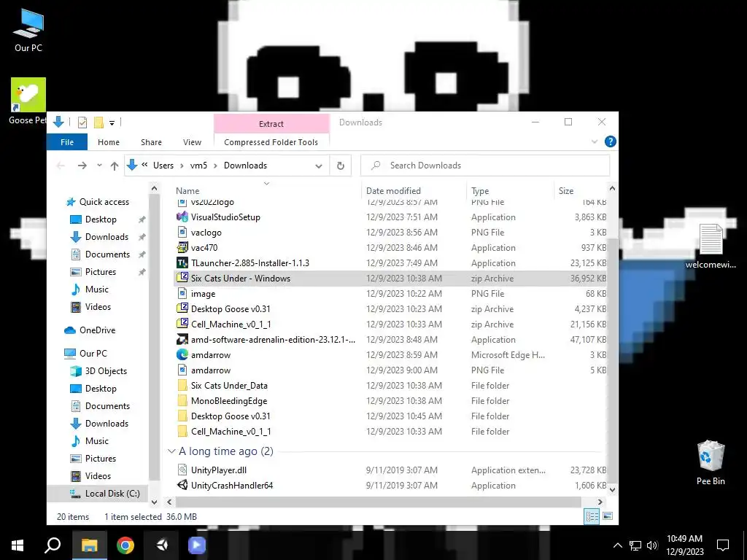
Task: Select the UnityCrashHandler64 application icon
Action: point(182,485)
